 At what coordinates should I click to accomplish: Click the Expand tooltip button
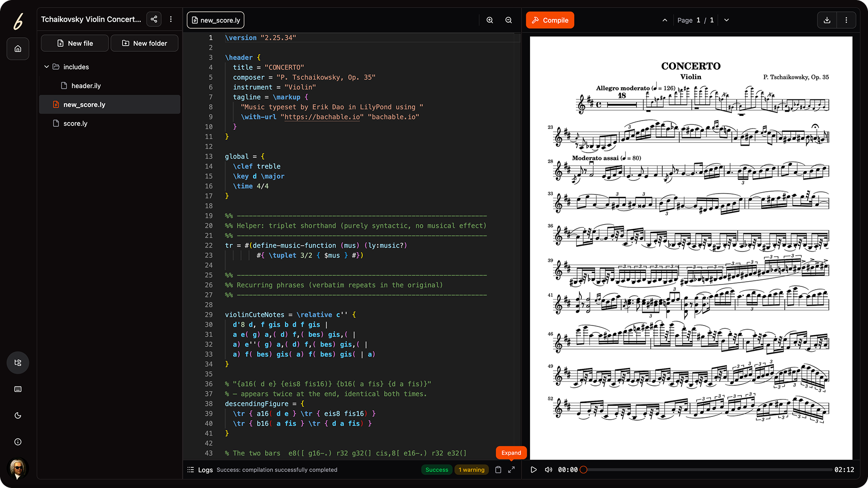click(511, 453)
